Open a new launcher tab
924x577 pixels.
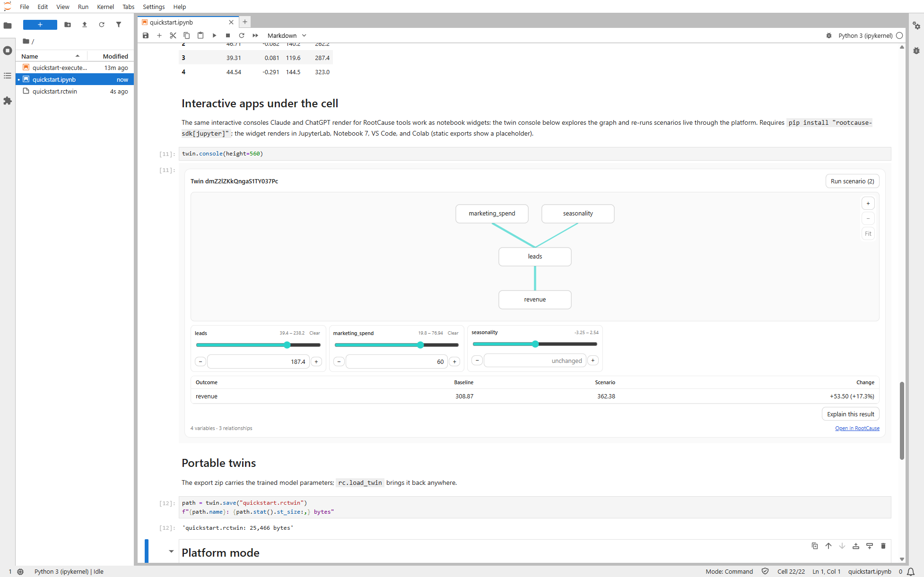(x=245, y=22)
